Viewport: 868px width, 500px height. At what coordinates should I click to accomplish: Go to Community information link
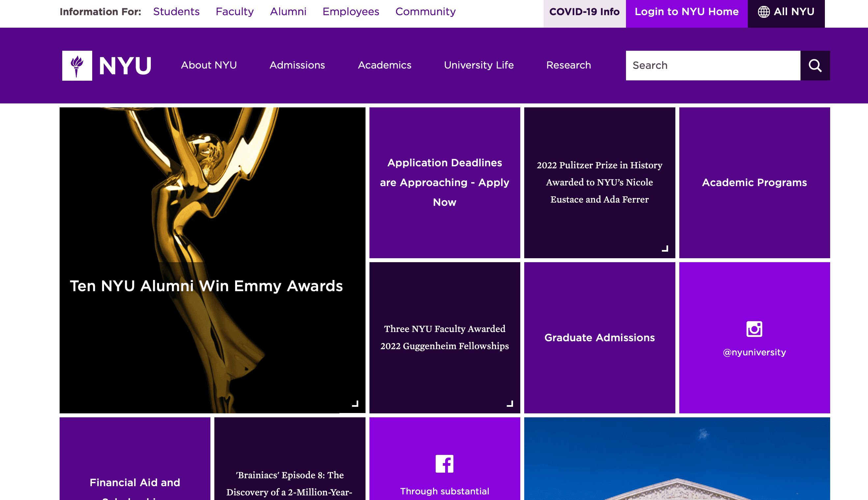[x=425, y=12]
